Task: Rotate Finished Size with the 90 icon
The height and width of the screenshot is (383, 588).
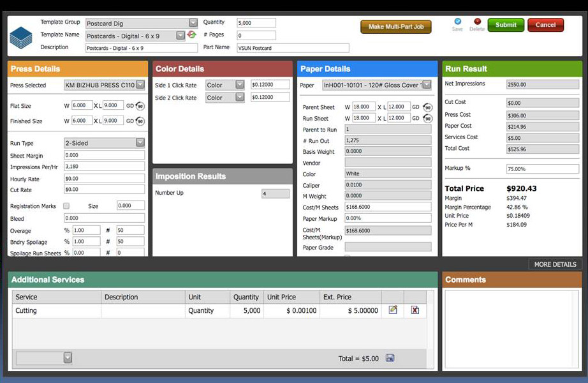Action: click(x=140, y=121)
